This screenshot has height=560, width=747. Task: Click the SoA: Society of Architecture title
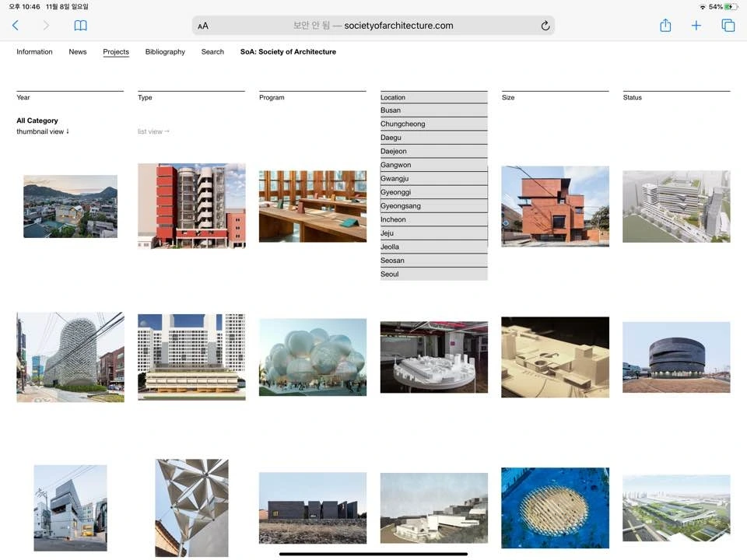tap(288, 52)
